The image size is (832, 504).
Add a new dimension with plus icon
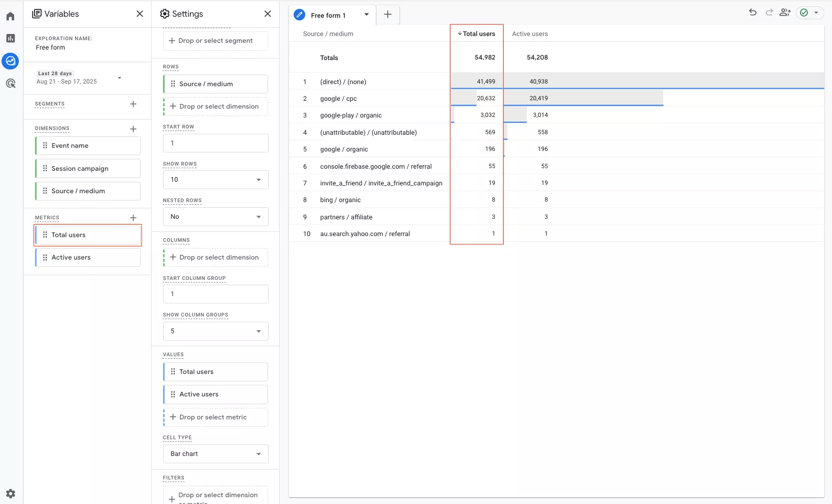pos(133,128)
